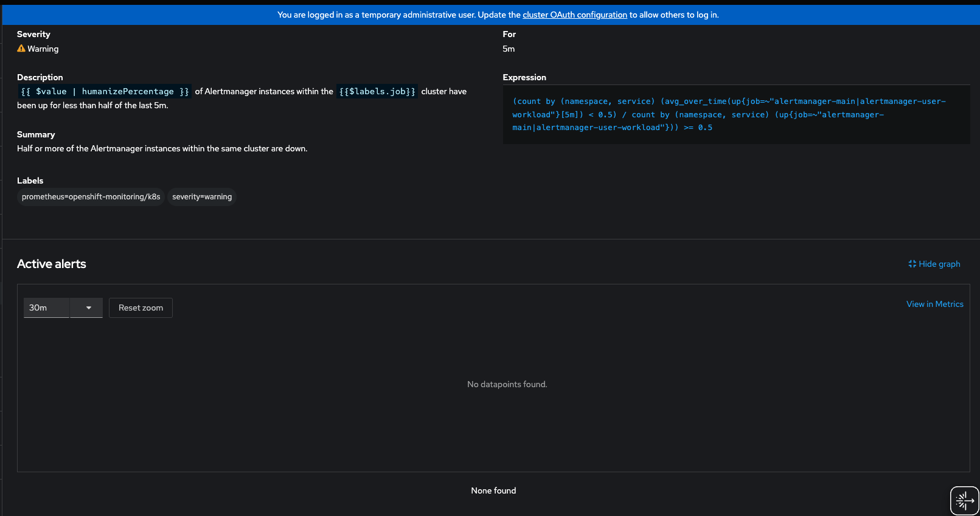Click the 30m time span input field
980x516 pixels.
click(46, 308)
